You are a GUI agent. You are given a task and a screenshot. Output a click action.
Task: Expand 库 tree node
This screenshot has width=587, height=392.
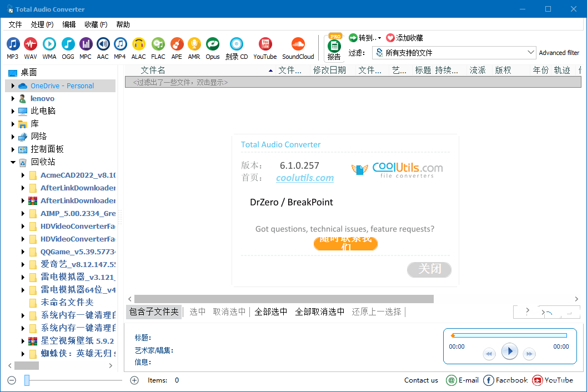point(13,124)
